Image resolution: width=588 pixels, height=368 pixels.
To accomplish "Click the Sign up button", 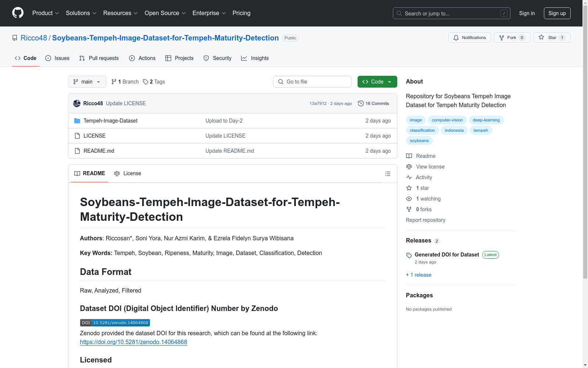I will (557, 13).
